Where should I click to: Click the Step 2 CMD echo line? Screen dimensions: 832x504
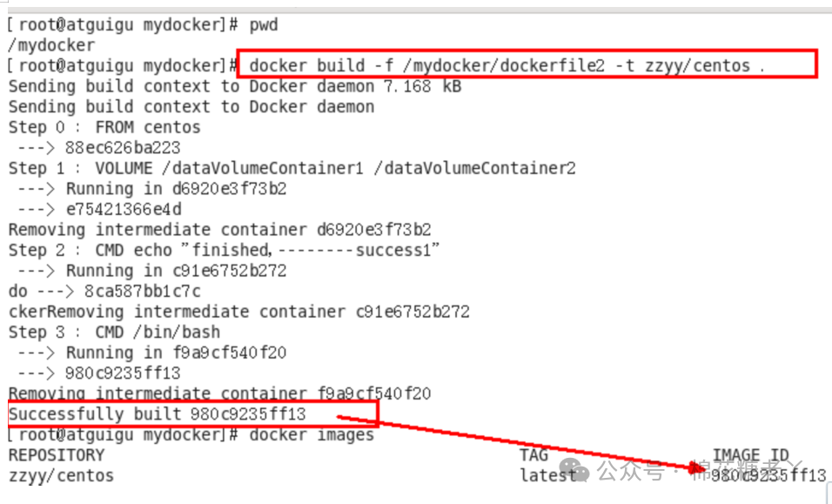[224, 250]
